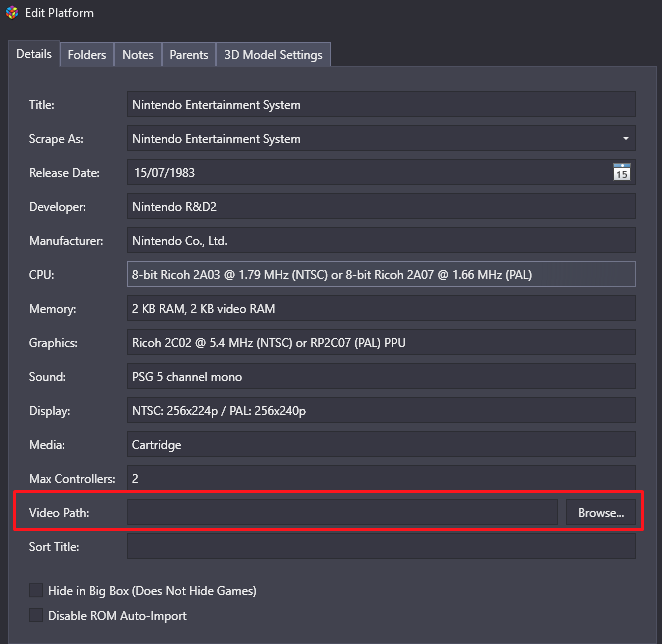Switch to the Parents tab

point(189,55)
